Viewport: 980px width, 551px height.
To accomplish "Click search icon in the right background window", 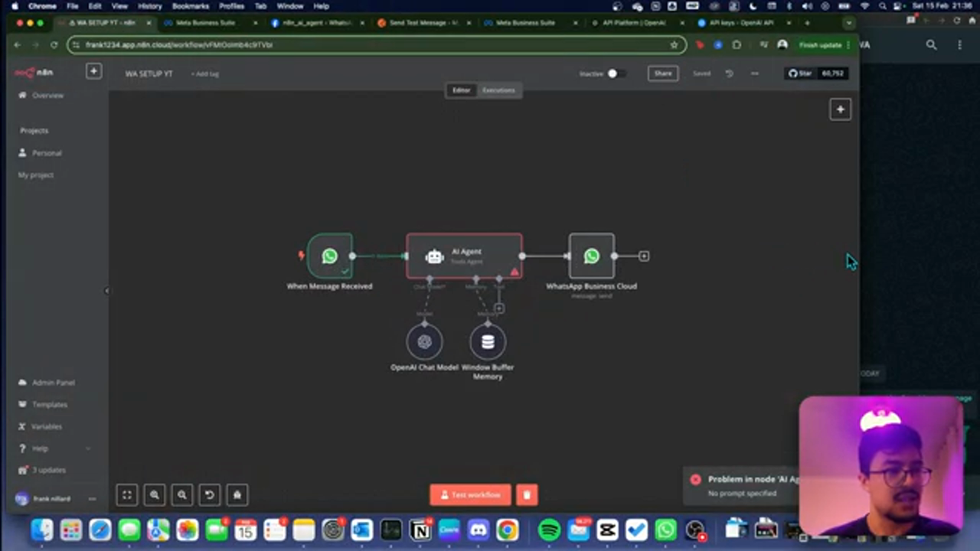I will [931, 45].
